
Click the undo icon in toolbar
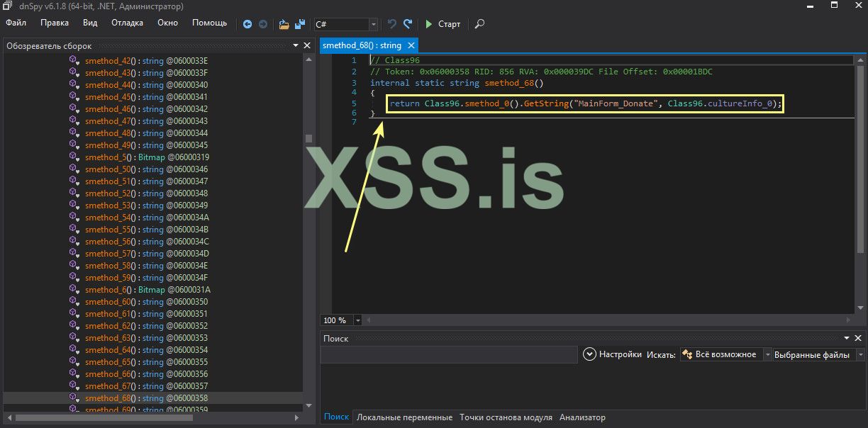pos(392,24)
